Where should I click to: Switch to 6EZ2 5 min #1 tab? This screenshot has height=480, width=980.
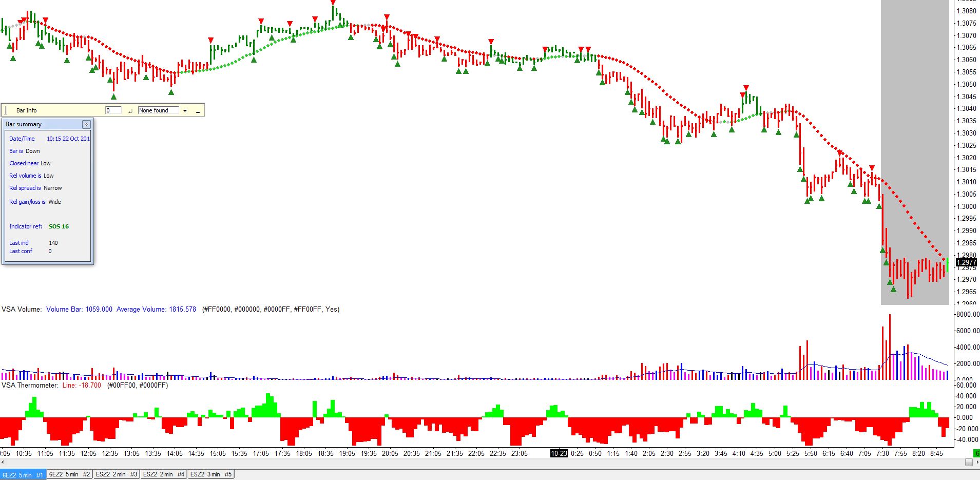[x=23, y=475]
